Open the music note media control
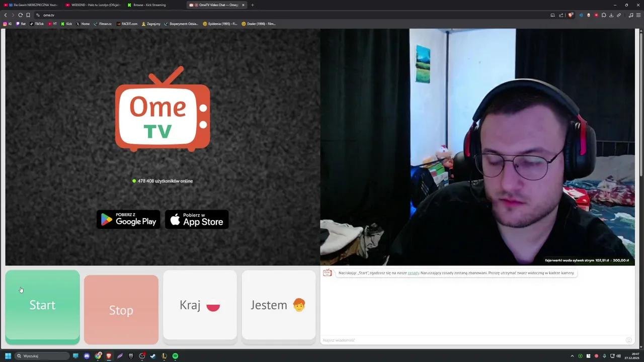Screen dimensions: 644x362 pos(631,15)
